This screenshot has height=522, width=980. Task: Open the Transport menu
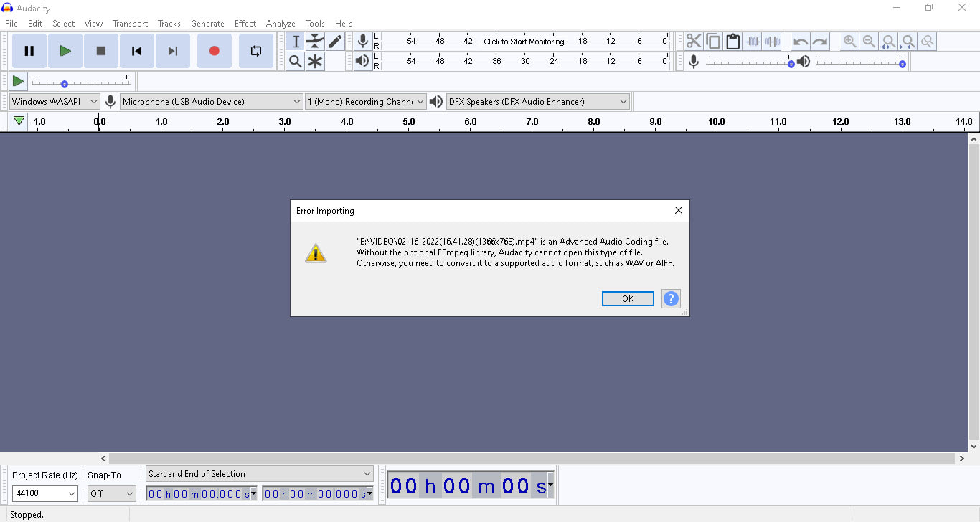pos(130,24)
